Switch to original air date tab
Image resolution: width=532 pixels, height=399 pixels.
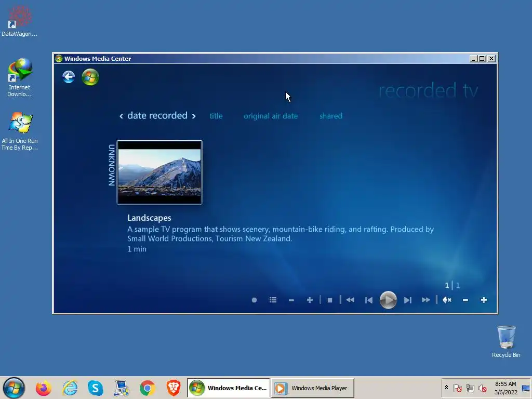[x=271, y=116]
